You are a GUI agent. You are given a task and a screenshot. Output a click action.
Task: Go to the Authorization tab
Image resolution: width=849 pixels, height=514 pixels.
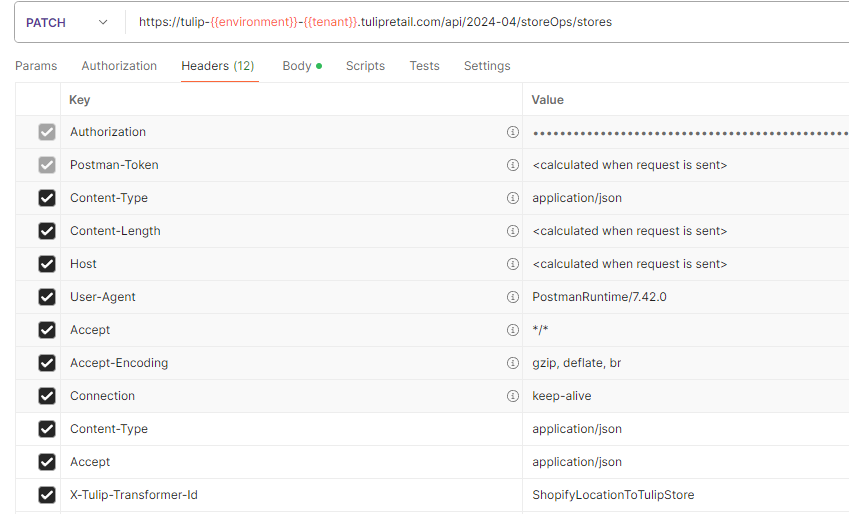point(119,66)
